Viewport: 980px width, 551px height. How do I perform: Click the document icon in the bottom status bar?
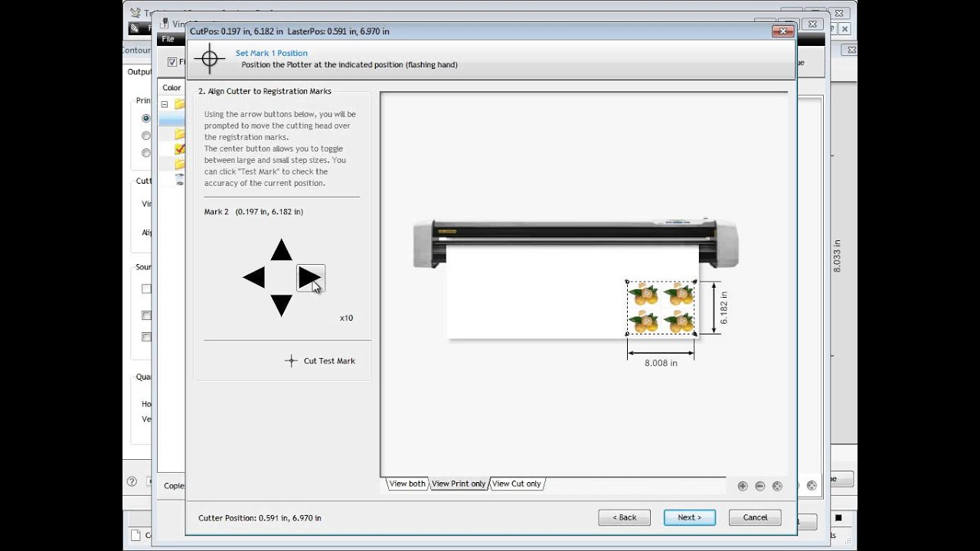click(x=136, y=535)
